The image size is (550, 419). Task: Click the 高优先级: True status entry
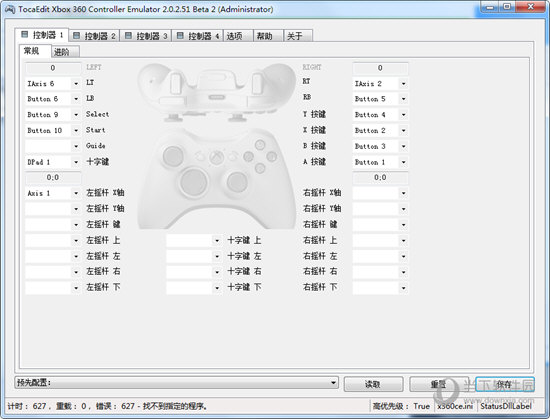tap(402, 406)
